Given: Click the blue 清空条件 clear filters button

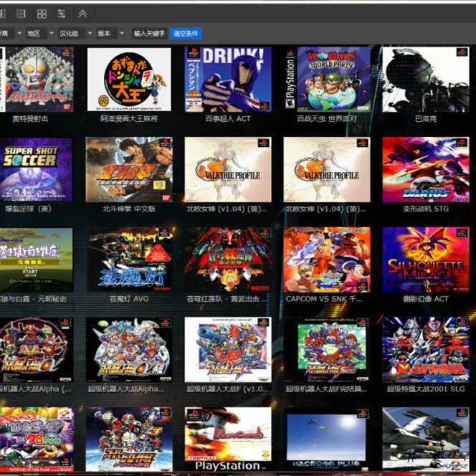Looking at the screenshot, I should coord(186,34).
